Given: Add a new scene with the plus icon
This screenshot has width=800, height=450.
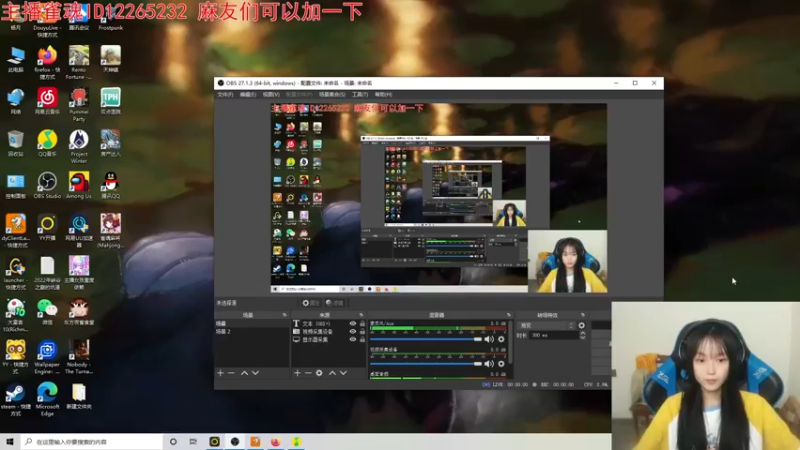Looking at the screenshot, I should pyautogui.click(x=220, y=373).
